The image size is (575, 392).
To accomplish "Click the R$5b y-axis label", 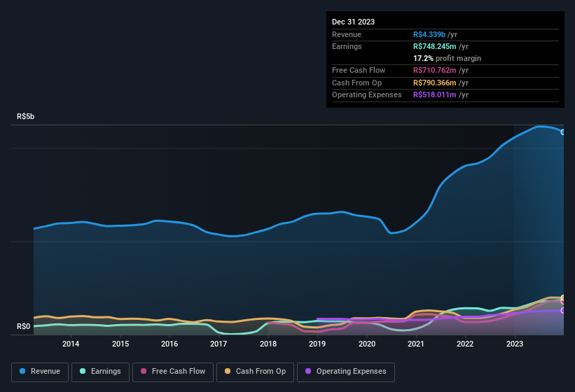I will pos(25,116).
